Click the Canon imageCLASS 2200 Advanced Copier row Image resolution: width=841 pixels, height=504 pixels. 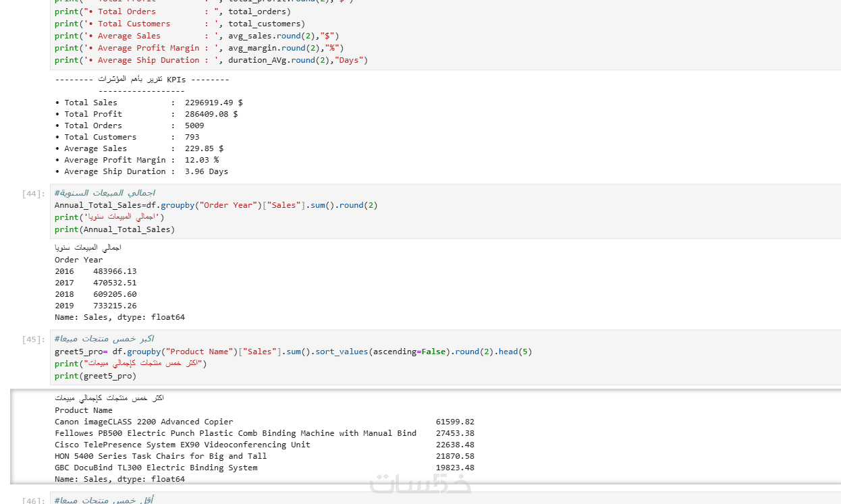point(265,422)
